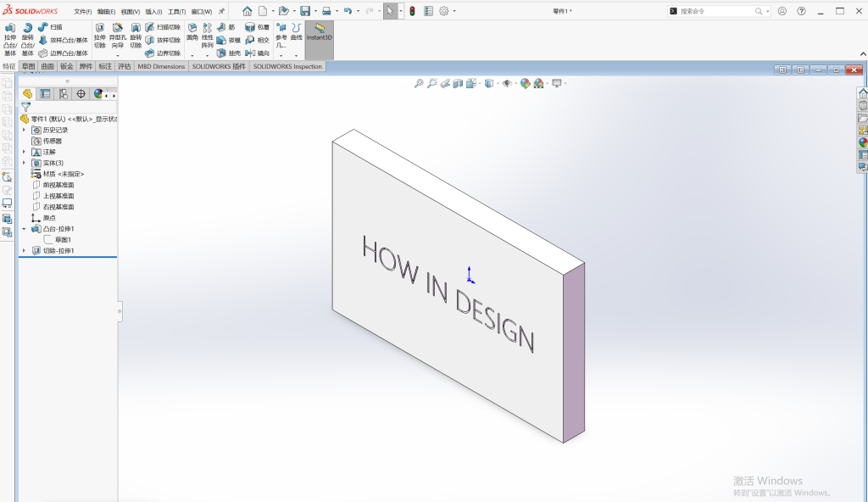Switch to the 评估 evaluate tab
868x502 pixels.
pyautogui.click(x=125, y=66)
